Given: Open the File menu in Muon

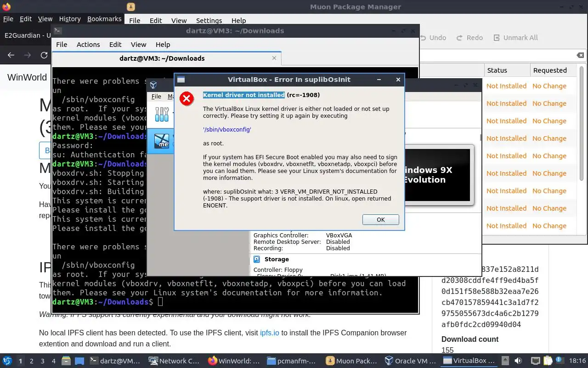Looking at the screenshot, I should point(135,21).
